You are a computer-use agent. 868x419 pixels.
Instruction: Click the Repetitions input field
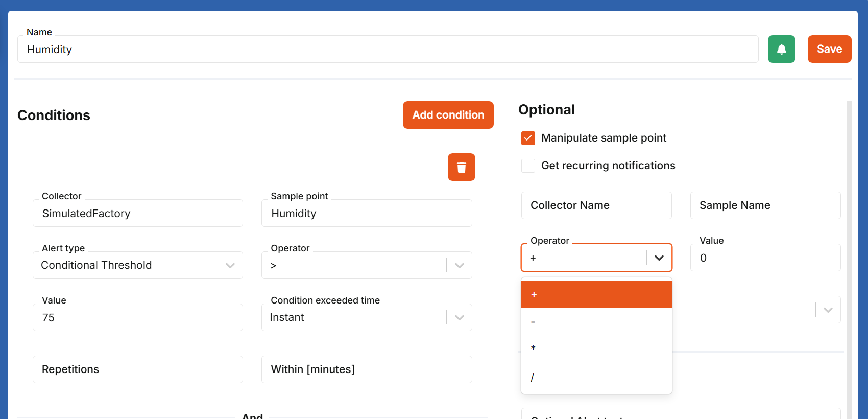[x=138, y=369]
